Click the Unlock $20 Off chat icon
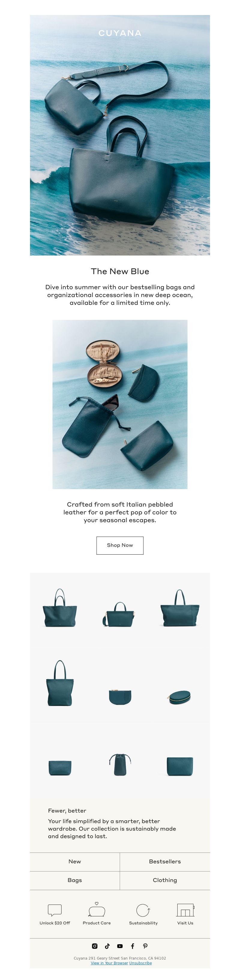 [55, 910]
